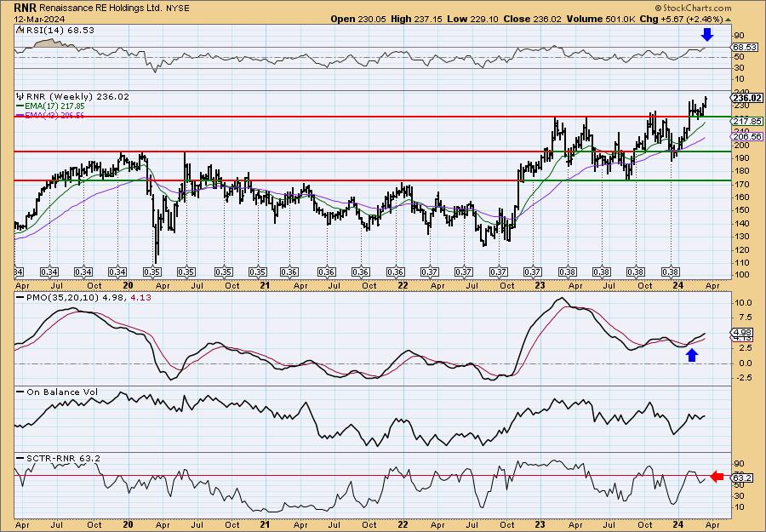
Task: Select the High 237.15 value
Action: click(x=415, y=19)
